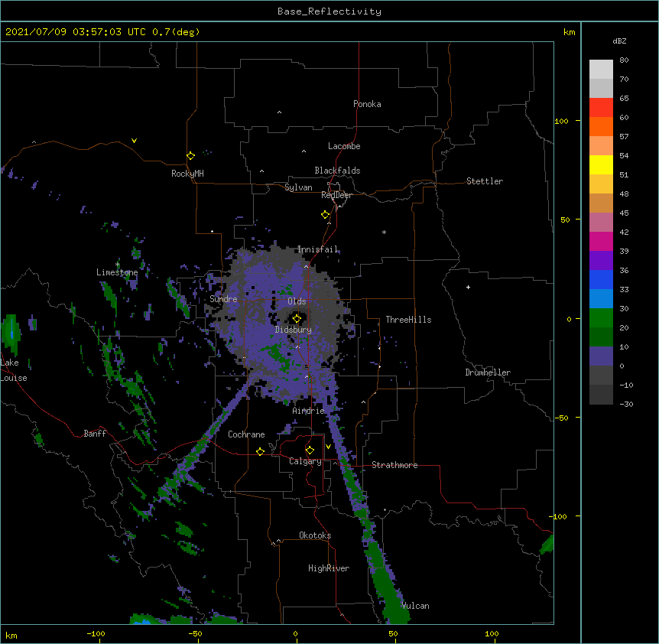Screen dimensions: 659x644
Task: Click the Base_Reflectivity title
Action: click(x=329, y=11)
